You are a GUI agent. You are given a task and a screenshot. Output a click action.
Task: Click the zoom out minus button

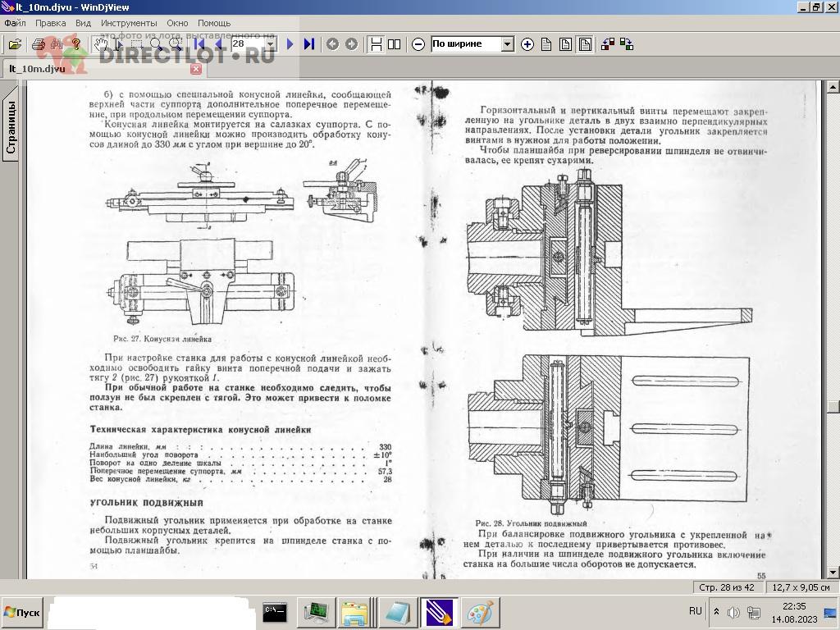(418, 44)
